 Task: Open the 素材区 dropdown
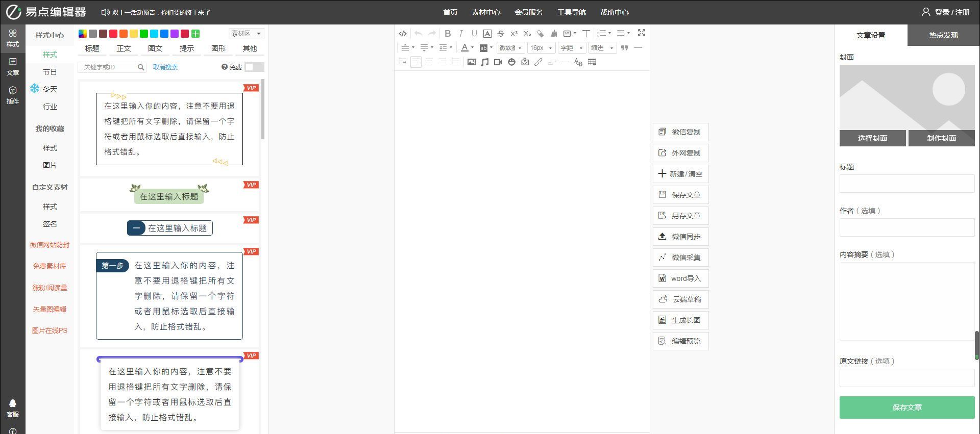[x=246, y=34]
